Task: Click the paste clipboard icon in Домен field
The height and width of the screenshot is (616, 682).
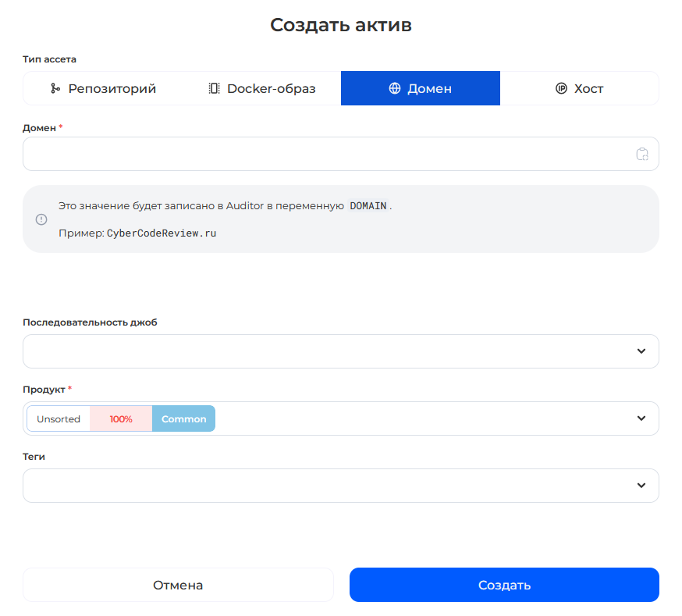Action: 642,154
